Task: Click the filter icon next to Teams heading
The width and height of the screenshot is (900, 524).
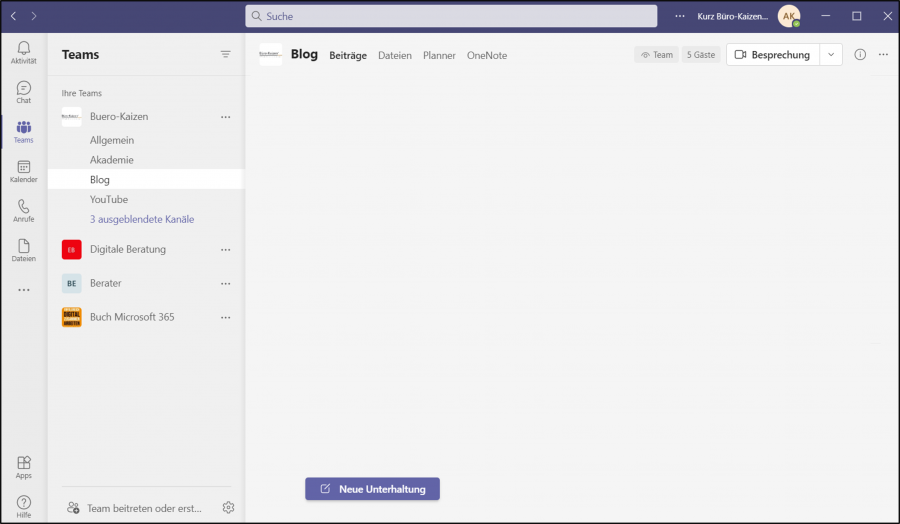Action: coord(226,55)
